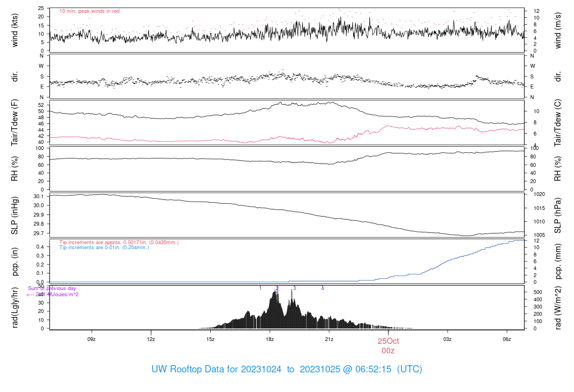Click the 'pcp. (in)' axis label
This screenshot has height=392, width=574.
(x=15, y=262)
